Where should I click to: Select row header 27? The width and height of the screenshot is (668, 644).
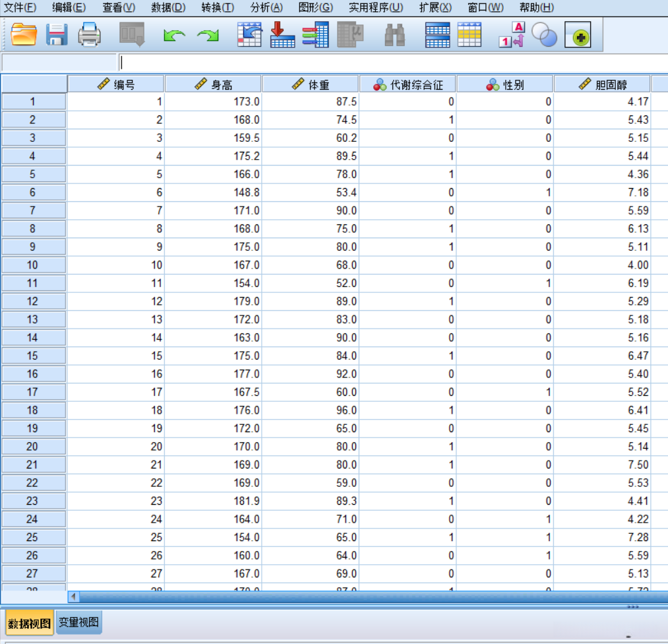pyautogui.click(x=34, y=573)
